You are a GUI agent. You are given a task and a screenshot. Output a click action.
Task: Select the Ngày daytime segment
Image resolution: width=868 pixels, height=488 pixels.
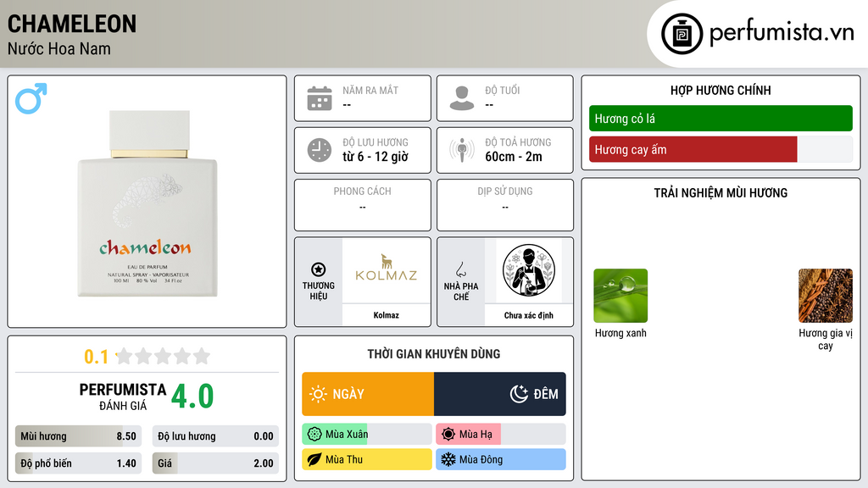pos(368,394)
